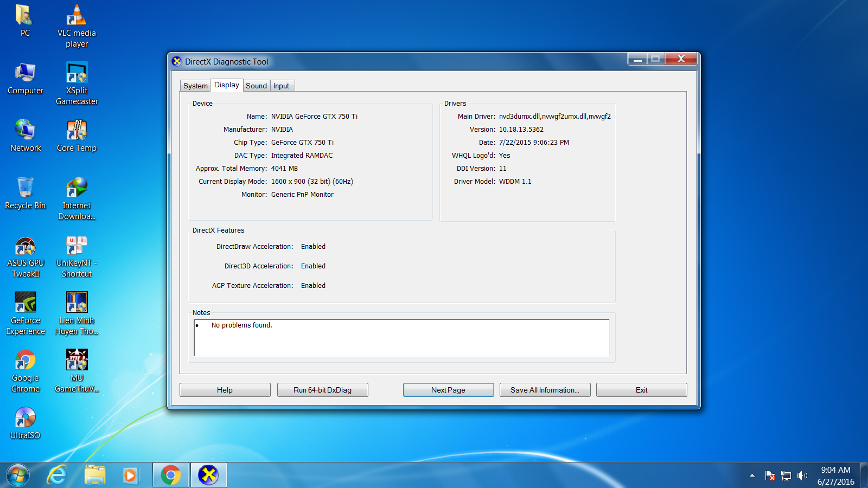This screenshot has width=868, height=488.
Task: Open Internet Download Manager shortcut
Action: coord(76,198)
